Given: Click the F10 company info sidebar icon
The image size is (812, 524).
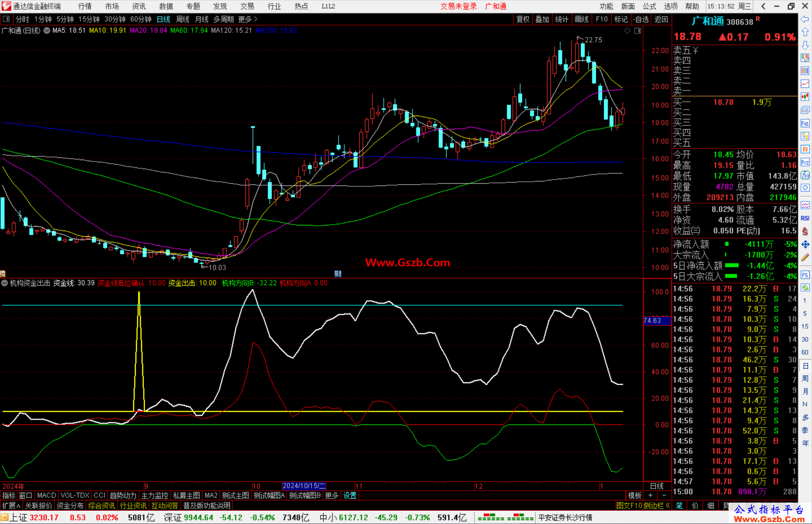Looking at the screenshot, I should 805,123.
